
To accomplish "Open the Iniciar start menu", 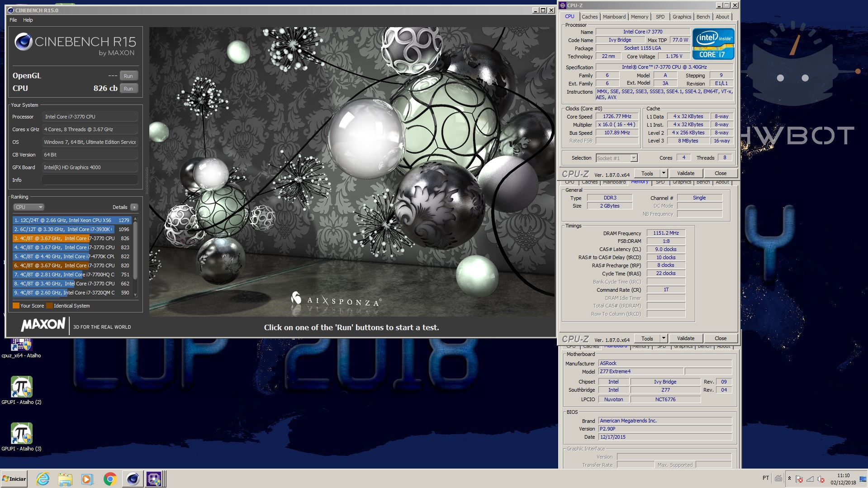I will point(14,479).
